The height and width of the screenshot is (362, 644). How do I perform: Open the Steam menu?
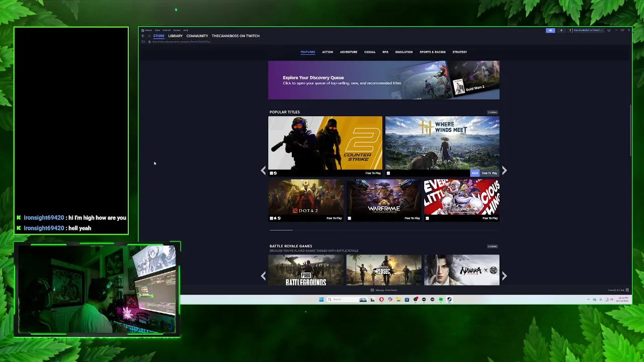[x=148, y=30]
